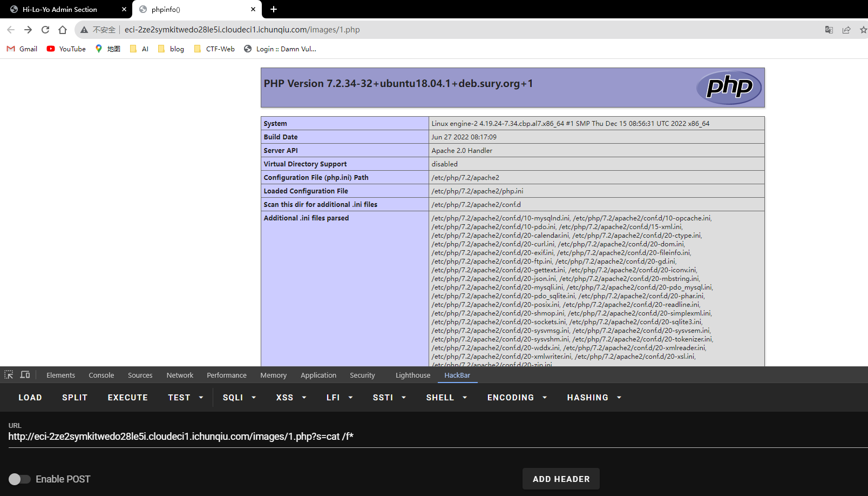Activate the DevTools inspect element picker
Viewport: 868px width, 496px height.
click(x=9, y=375)
